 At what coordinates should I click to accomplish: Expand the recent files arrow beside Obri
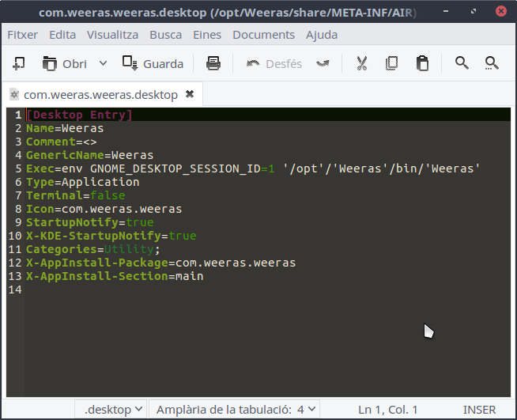(x=103, y=63)
